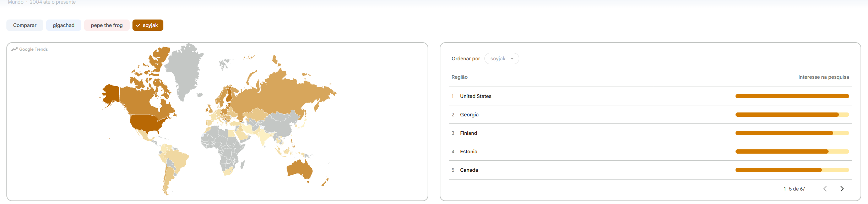
Task: Select the Comparar tab
Action: click(x=25, y=25)
